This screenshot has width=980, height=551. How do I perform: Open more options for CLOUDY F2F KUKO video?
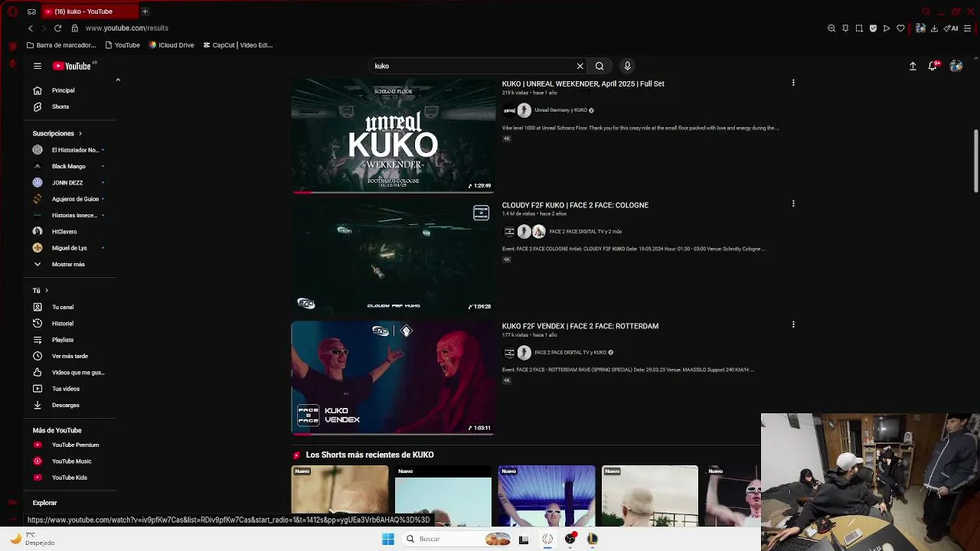(793, 204)
